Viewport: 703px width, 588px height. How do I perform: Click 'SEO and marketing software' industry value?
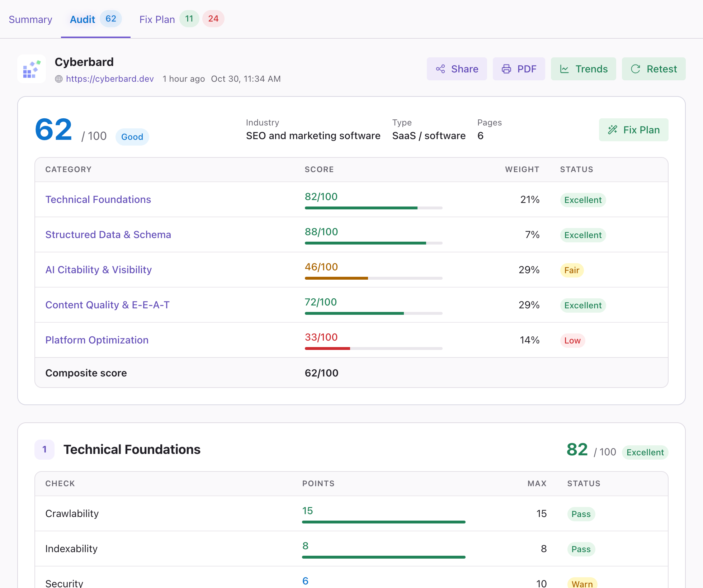313,136
